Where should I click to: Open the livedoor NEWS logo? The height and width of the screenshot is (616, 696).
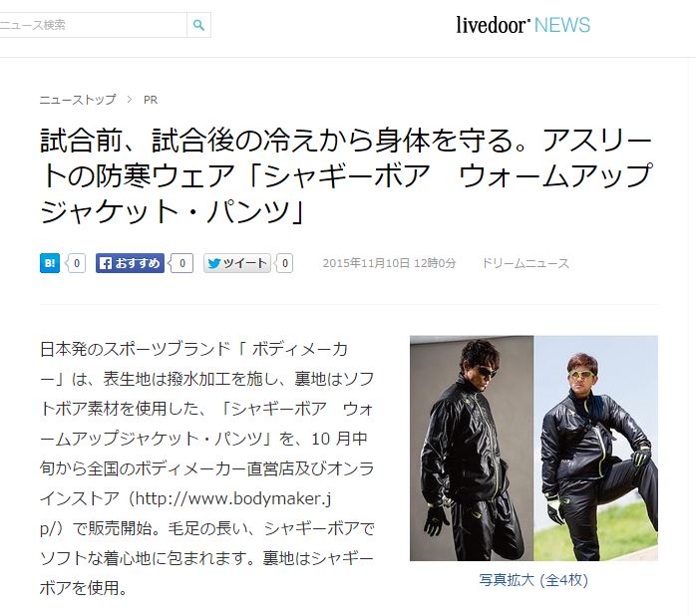[x=523, y=25]
